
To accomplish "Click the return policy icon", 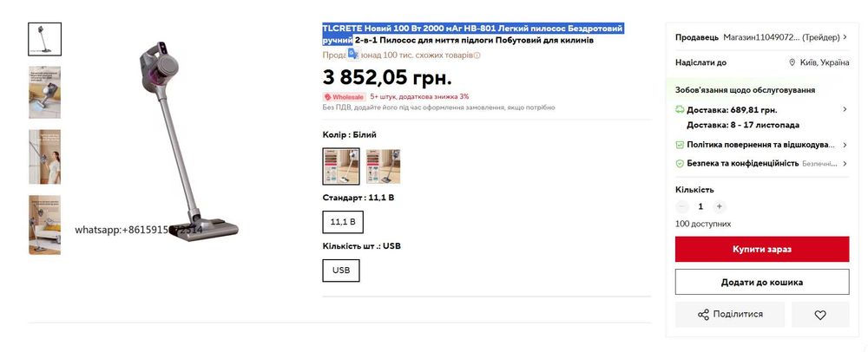I will (x=680, y=145).
